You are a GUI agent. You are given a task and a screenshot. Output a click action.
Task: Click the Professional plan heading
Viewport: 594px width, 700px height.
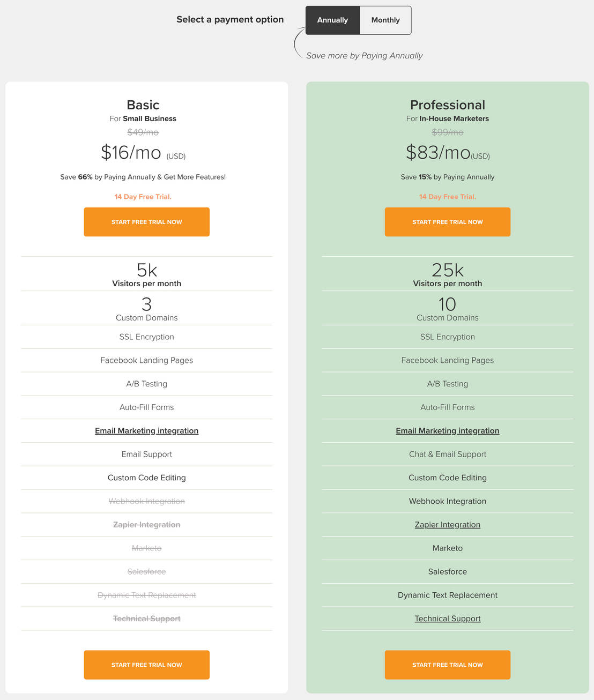(x=447, y=105)
